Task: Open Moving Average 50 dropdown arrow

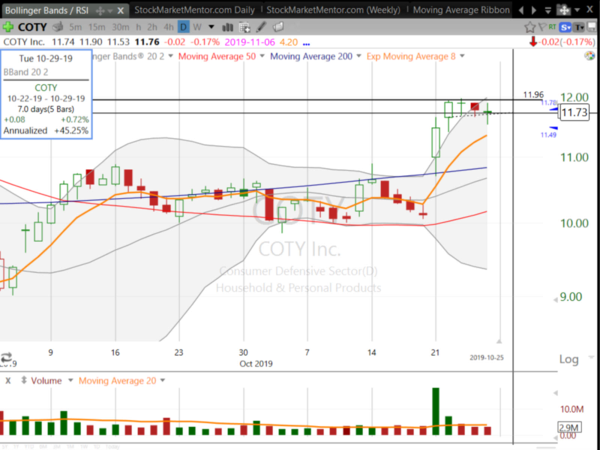Action: pyautogui.click(x=262, y=56)
